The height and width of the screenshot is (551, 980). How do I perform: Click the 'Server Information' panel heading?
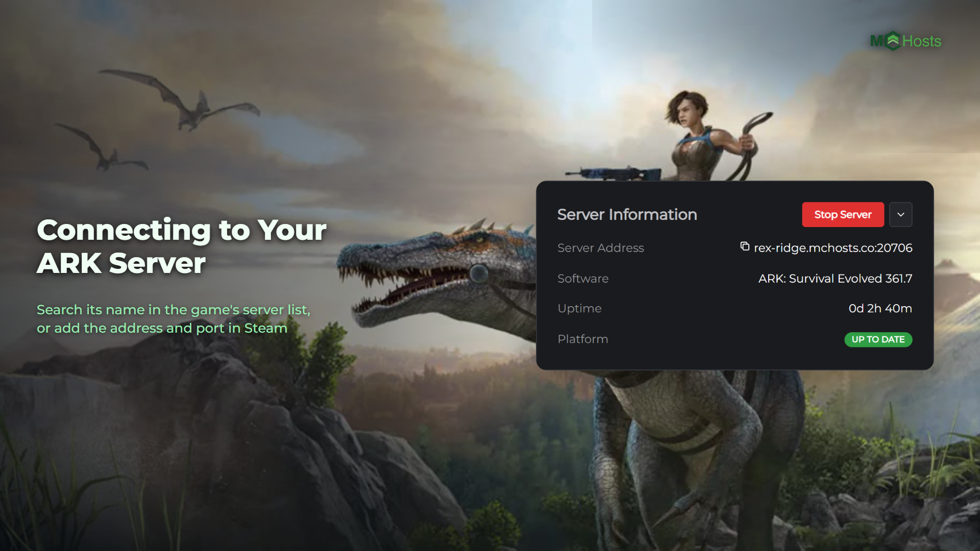pyautogui.click(x=627, y=215)
